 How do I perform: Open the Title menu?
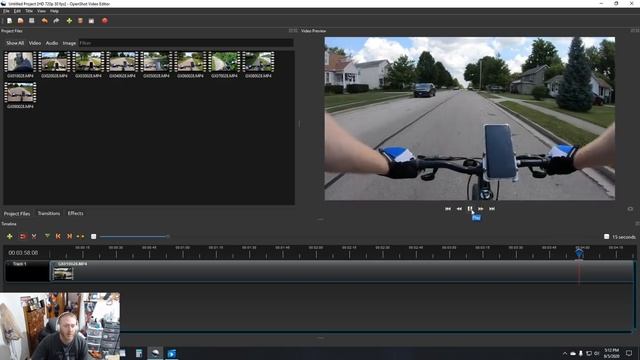click(29, 11)
